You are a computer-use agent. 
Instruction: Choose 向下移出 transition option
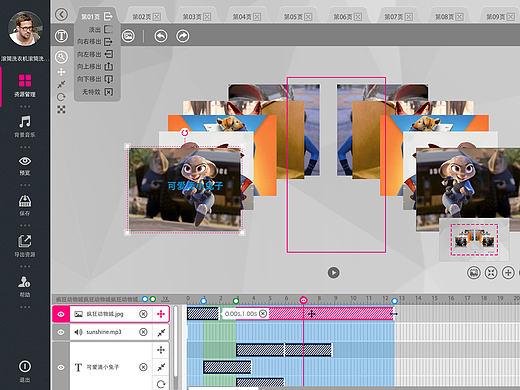95,79
